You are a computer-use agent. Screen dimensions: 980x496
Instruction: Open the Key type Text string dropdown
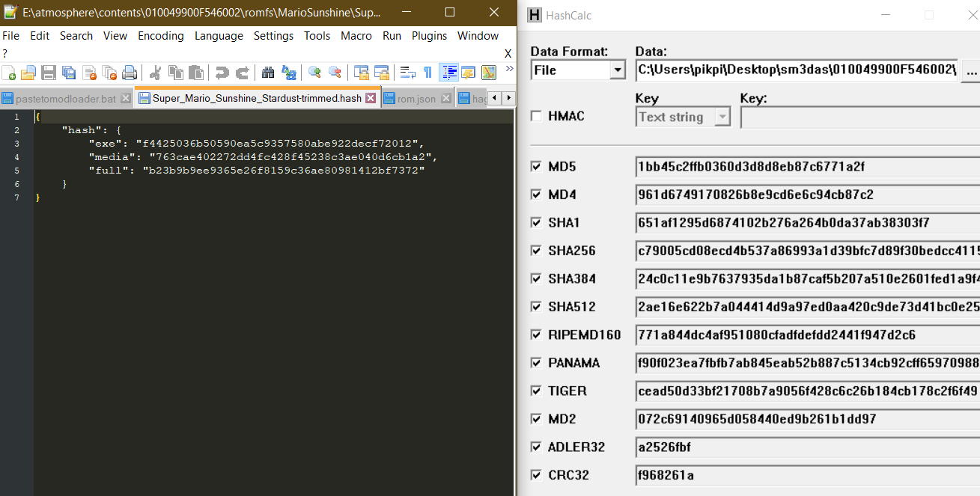pos(722,117)
